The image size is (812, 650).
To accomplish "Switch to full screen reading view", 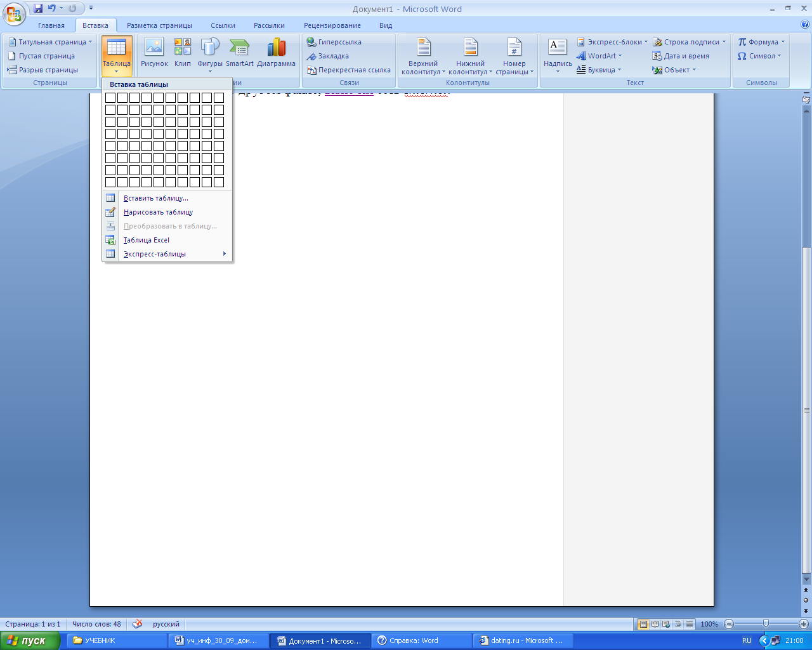I will 655,624.
